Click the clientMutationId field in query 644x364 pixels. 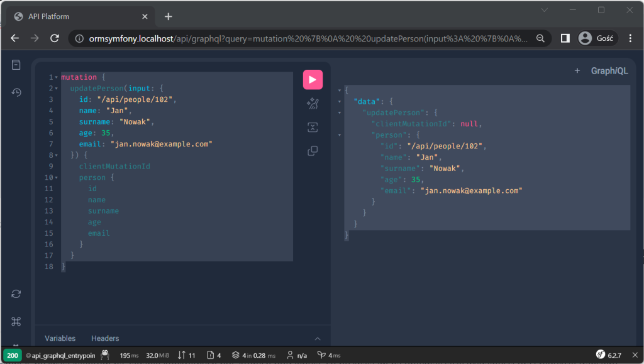[114, 166]
